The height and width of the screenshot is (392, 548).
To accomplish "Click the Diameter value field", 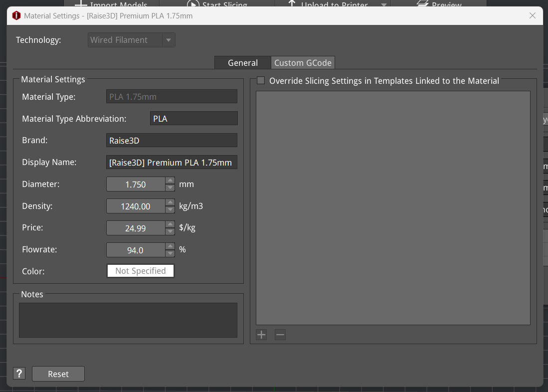I will coord(136,185).
